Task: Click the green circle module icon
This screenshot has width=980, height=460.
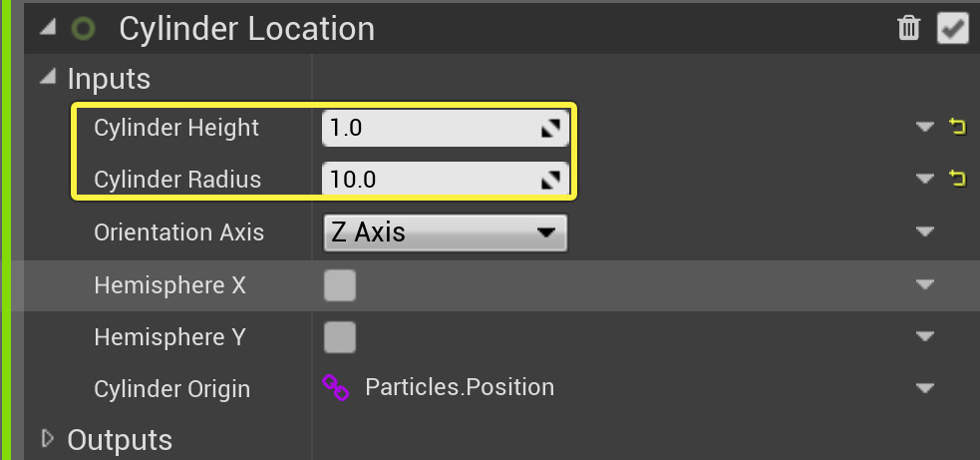Action: tap(83, 28)
